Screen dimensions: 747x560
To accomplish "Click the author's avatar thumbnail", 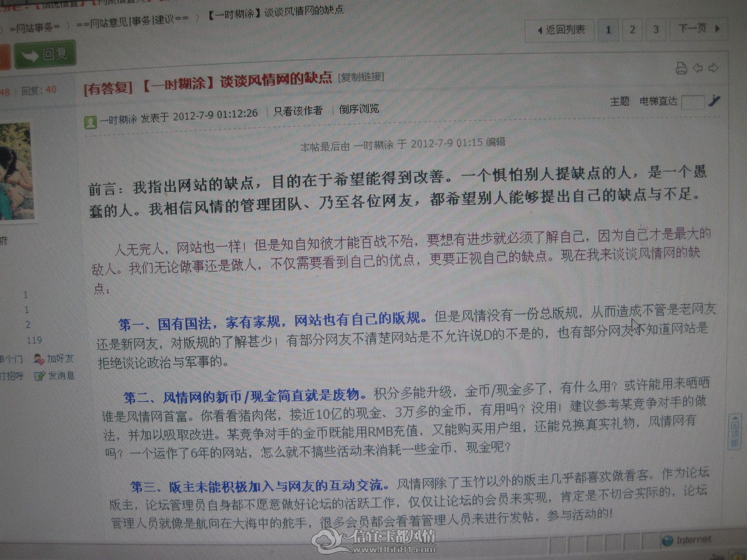I will [x=16, y=172].
